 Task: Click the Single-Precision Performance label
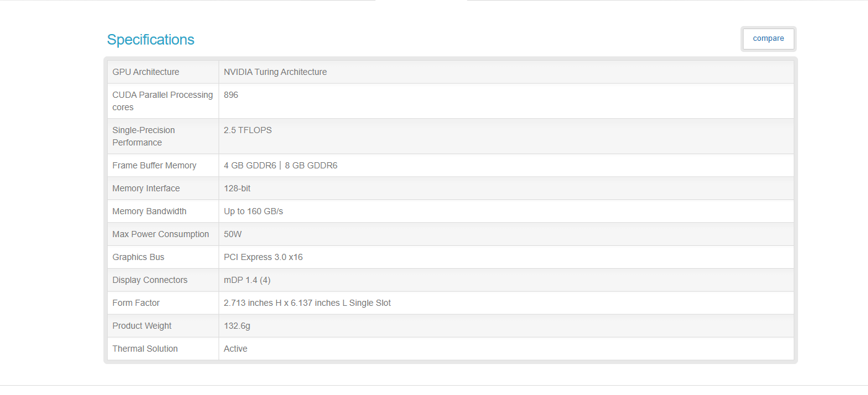click(x=144, y=136)
